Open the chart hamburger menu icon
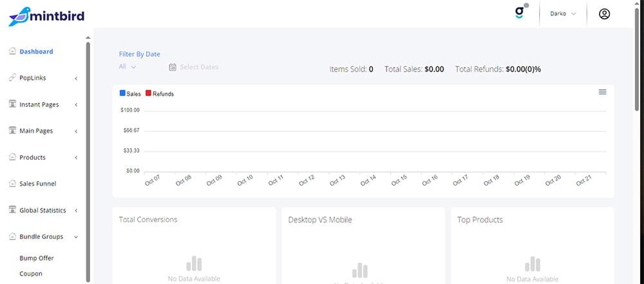 coord(603,92)
